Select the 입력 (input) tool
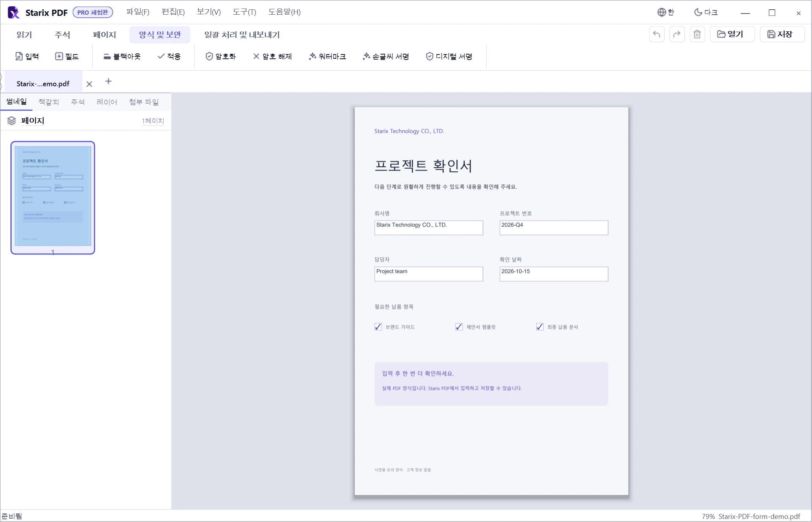The width and height of the screenshot is (812, 522). pos(27,56)
